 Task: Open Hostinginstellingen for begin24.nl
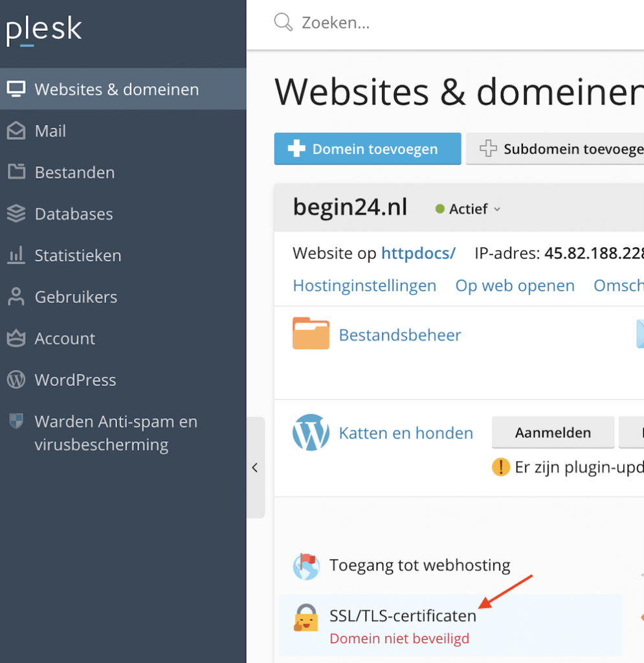coord(364,286)
